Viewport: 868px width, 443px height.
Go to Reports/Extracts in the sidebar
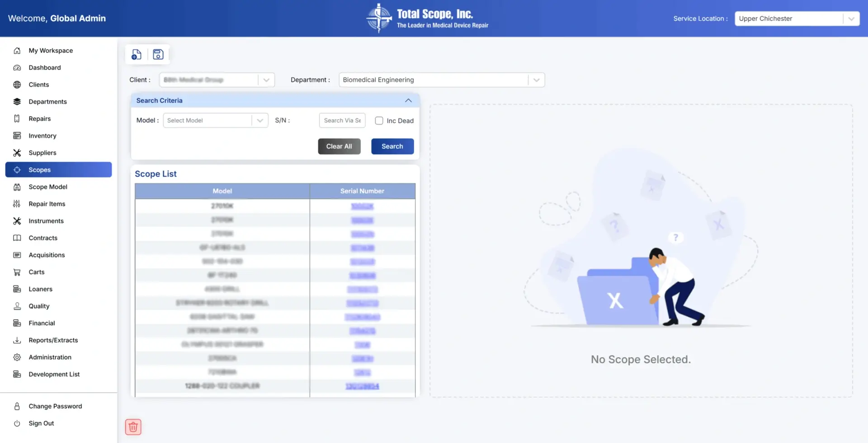53,340
